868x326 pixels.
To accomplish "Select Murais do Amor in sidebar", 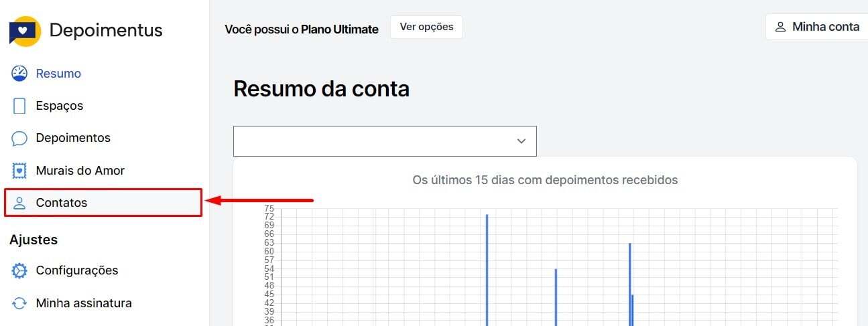I will coord(80,171).
